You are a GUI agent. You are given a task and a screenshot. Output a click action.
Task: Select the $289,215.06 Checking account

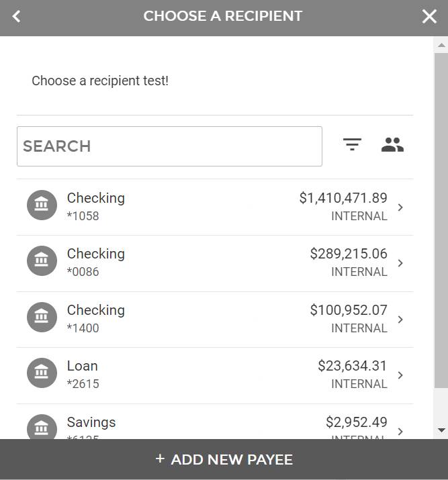click(215, 262)
